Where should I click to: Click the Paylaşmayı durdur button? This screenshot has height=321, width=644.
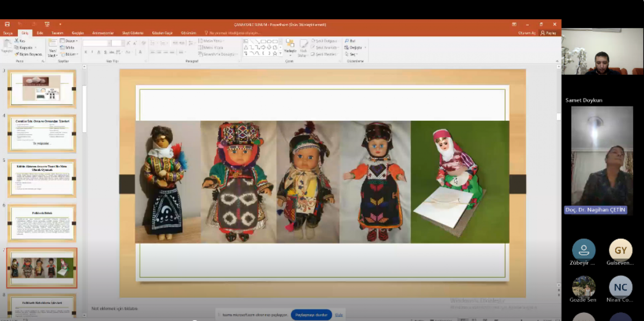click(x=311, y=315)
